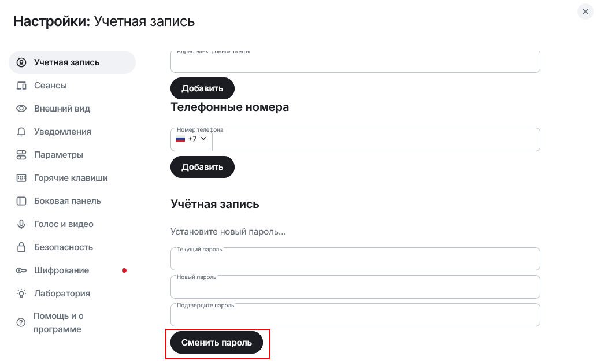Switch to Боковая панель tab
The image size is (597, 364).
click(x=67, y=201)
